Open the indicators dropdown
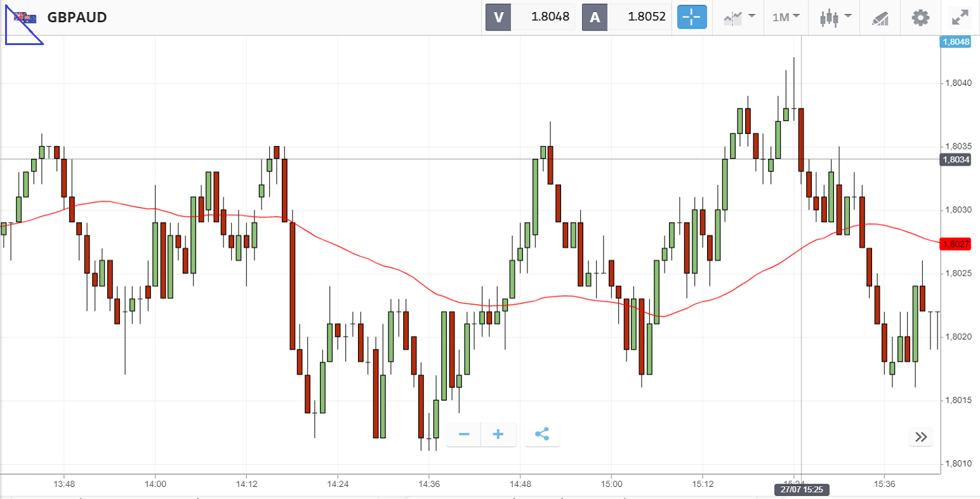Screen dimensions: 980x499 click(739, 17)
